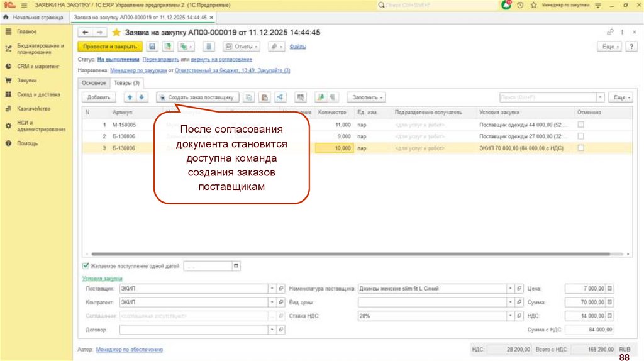The height and width of the screenshot is (361, 644).
Task: Open the history clock icon in the title bar
Action: 520,5
